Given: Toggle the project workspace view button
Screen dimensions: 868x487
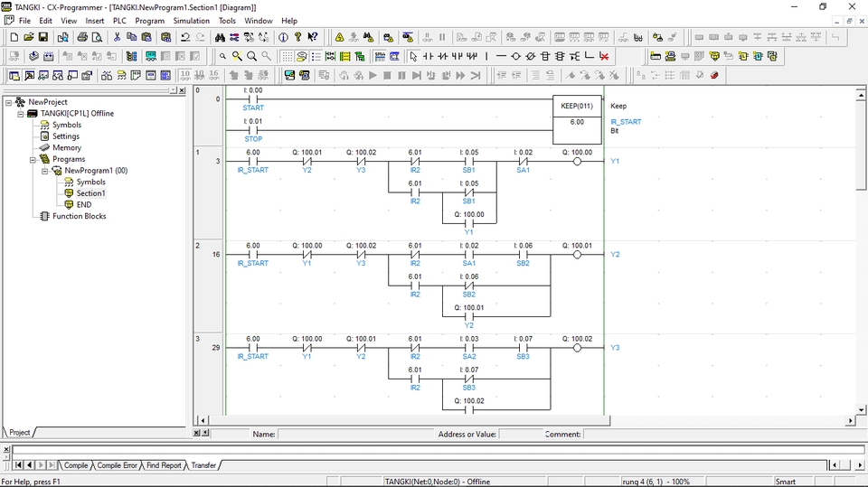Looking at the screenshot, I should [x=14, y=75].
